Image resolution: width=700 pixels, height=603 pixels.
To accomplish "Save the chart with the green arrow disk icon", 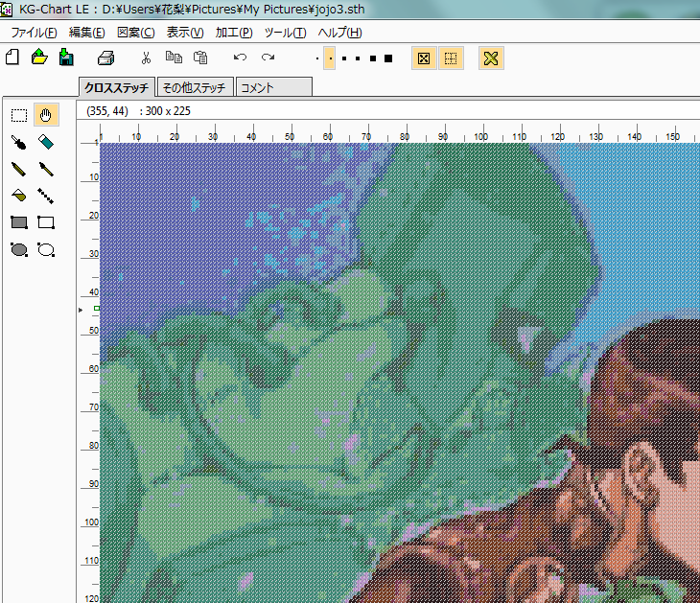I will 66,58.
